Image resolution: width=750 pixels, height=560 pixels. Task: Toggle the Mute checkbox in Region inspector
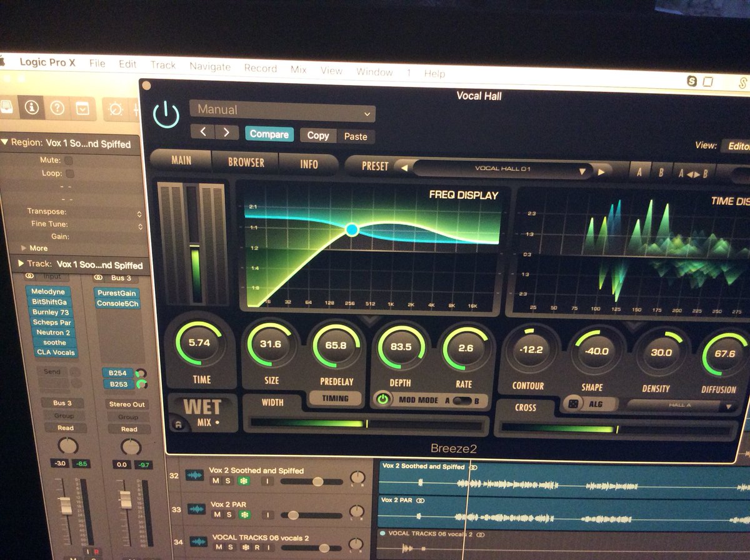pos(69,161)
